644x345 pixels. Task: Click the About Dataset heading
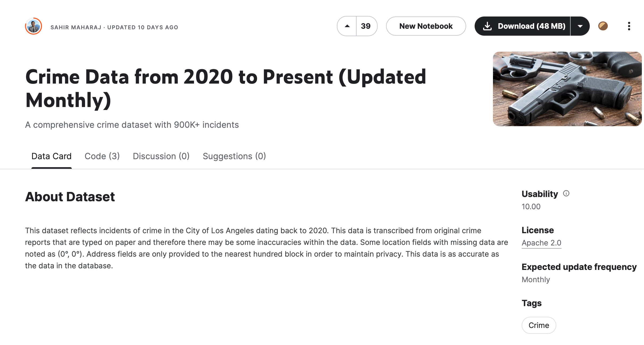tap(70, 197)
